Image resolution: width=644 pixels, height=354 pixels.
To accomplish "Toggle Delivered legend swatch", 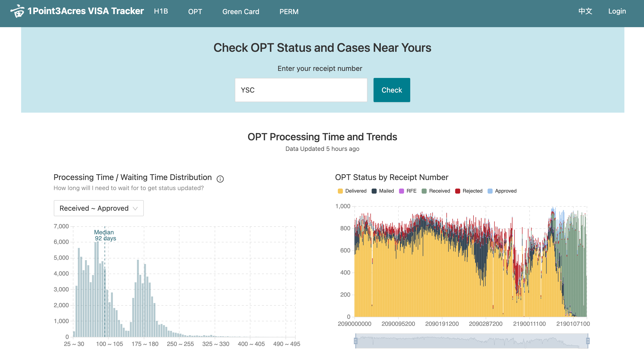I will (340, 191).
